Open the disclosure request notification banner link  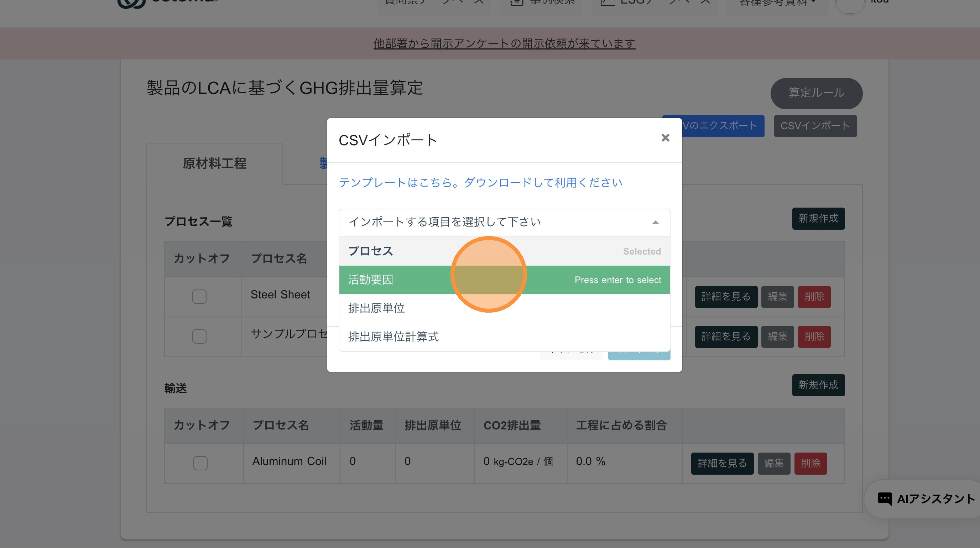504,43
